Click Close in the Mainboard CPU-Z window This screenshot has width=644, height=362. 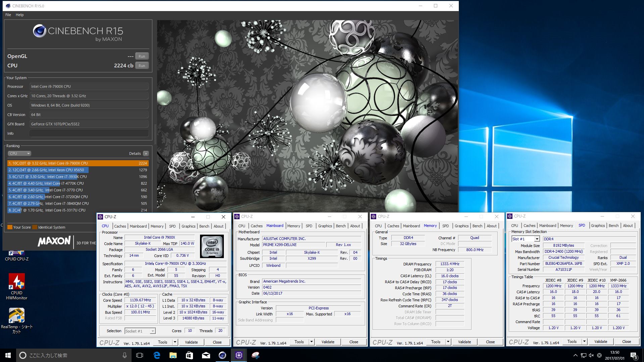[x=354, y=342]
